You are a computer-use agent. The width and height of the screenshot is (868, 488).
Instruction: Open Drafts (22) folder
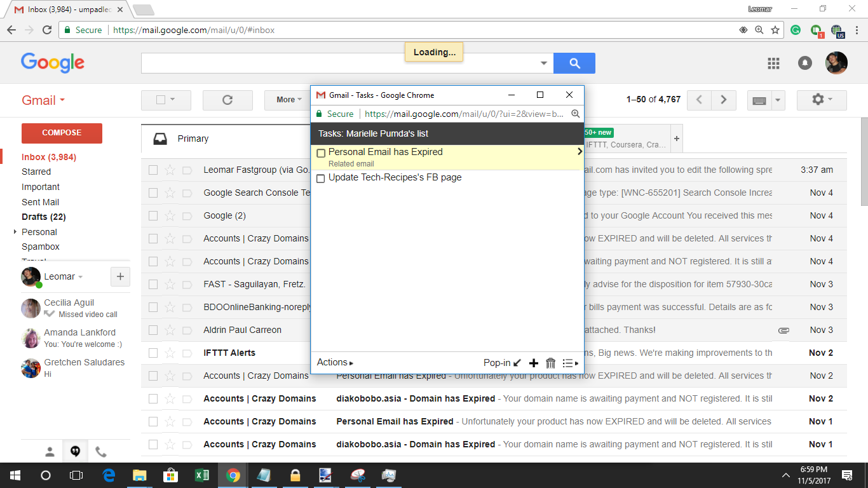[44, 217]
